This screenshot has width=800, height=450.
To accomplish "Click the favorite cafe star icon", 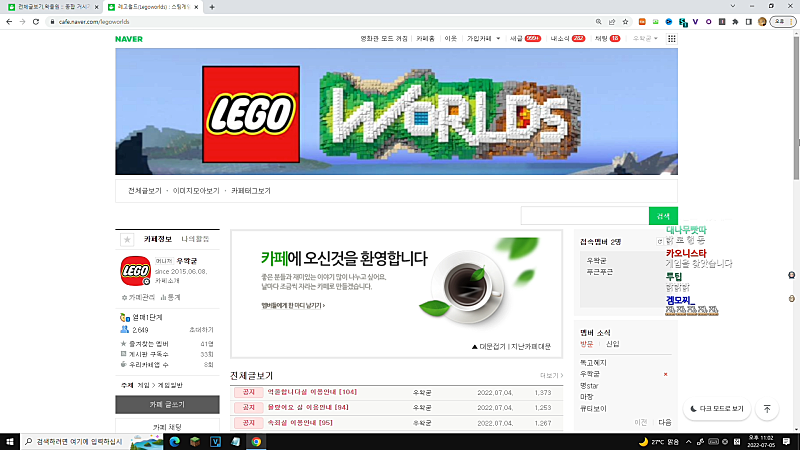I will [x=127, y=239].
